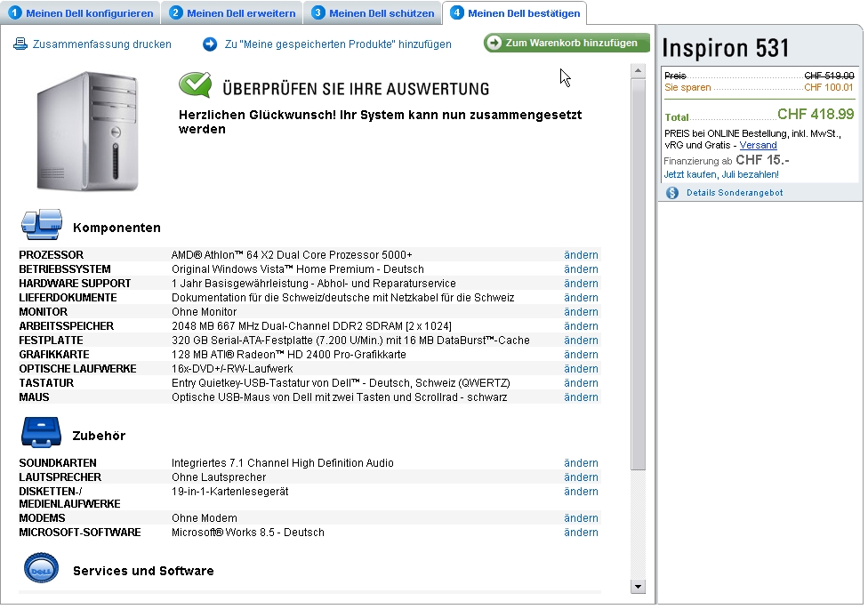Click the Komponenten computers icon

point(42,225)
